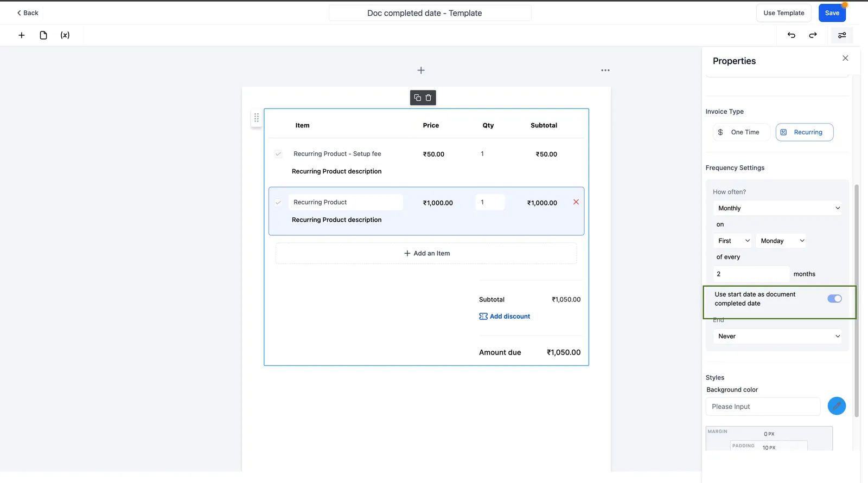The width and height of the screenshot is (868, 483).
Task: Click the Amount due ₹1,050.00 value
Action: (564, 352)
